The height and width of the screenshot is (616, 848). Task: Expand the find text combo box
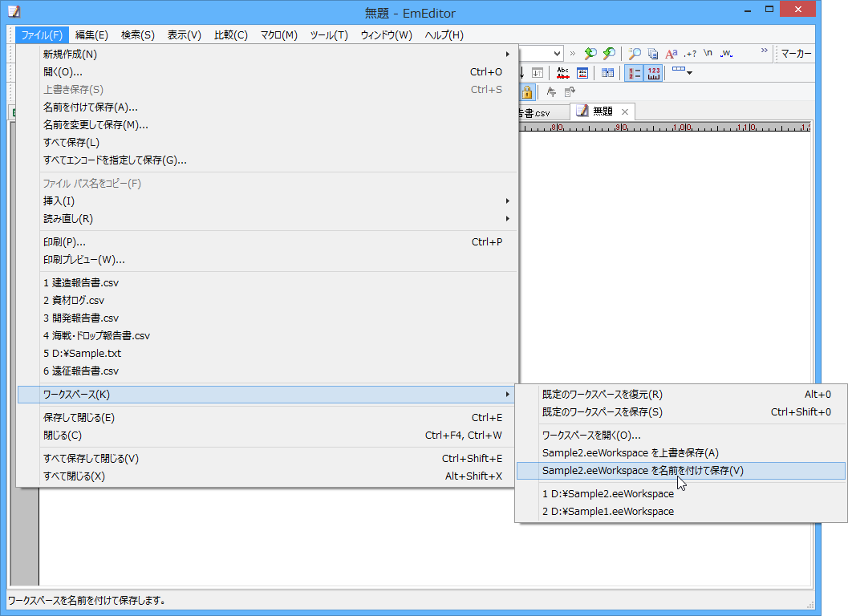557,53
